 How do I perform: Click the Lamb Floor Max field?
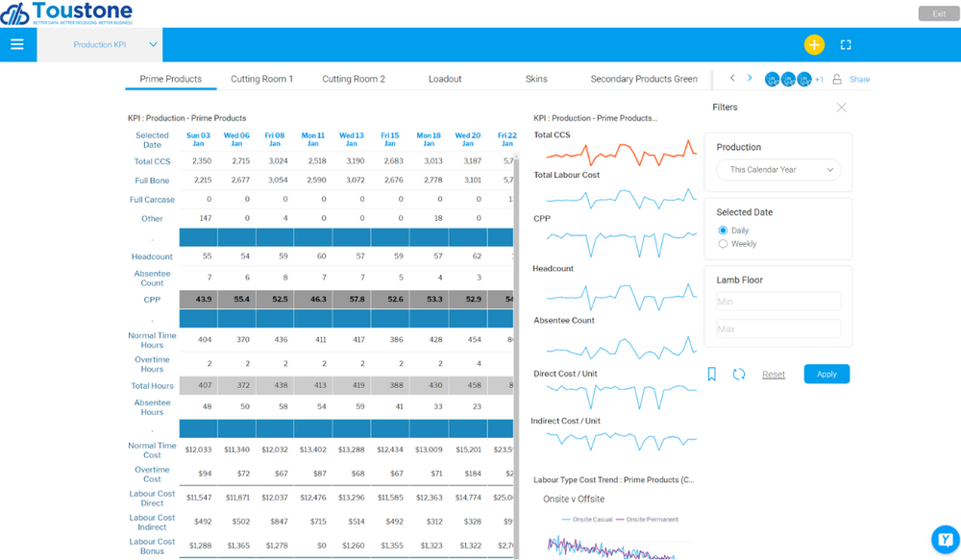coord(778,329)
